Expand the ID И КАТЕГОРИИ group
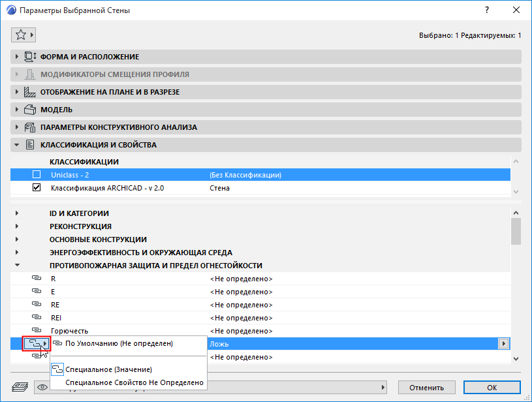Viewport: 532px width, 402px height. point(17,213)
